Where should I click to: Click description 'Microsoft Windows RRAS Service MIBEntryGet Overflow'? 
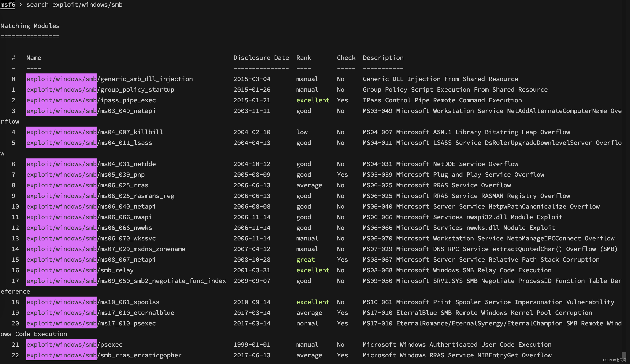[x=457, y=355]
